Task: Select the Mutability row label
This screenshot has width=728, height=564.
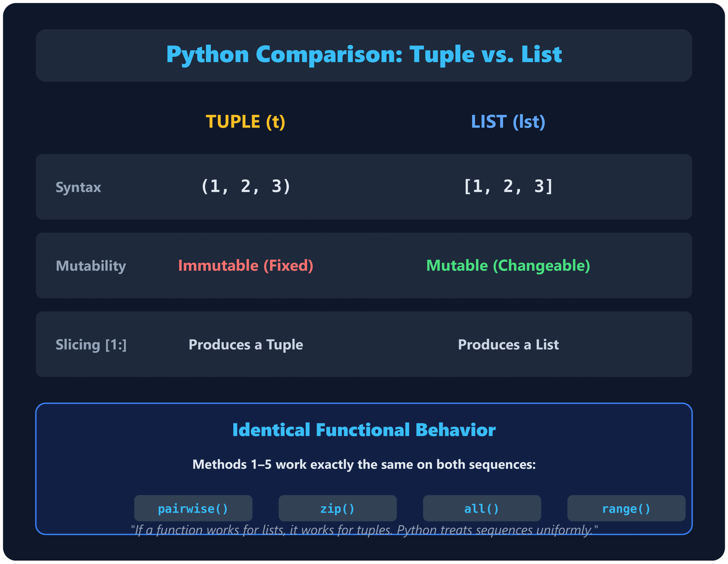Action: click(x=91, y=266)
